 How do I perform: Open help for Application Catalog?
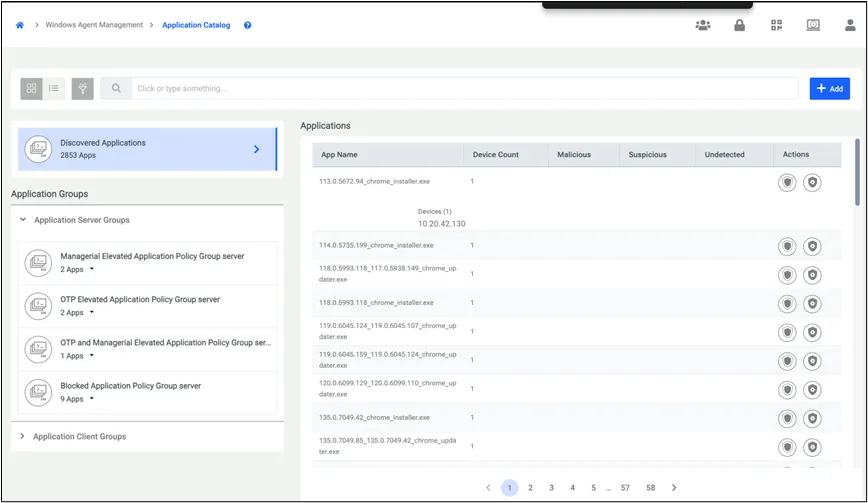(x=247, y=25)
